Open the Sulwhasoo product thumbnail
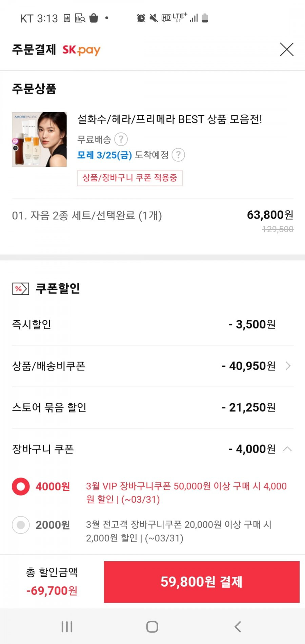305x644 pixels. tap(39, 139)
